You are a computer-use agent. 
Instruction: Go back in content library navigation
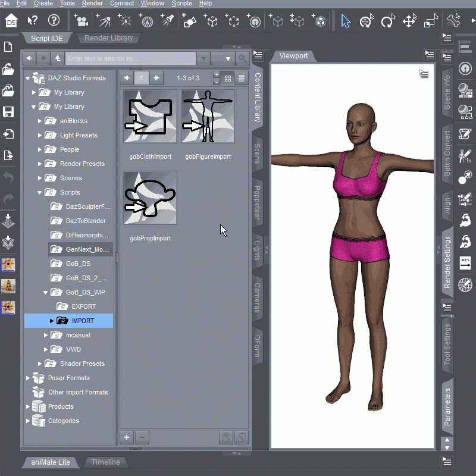click(29, 58)
